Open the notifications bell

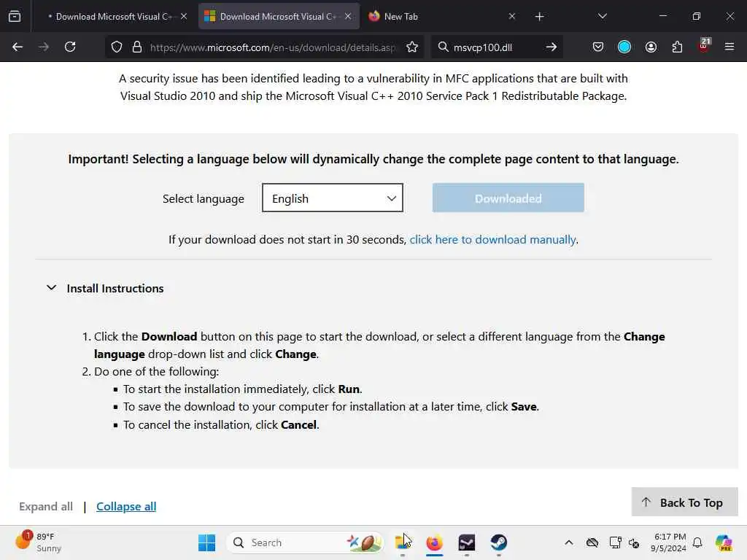[x=697, y=542]
